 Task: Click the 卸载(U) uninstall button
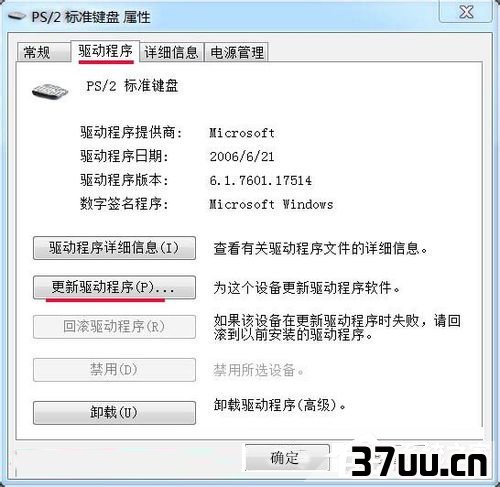coord(114,412)
